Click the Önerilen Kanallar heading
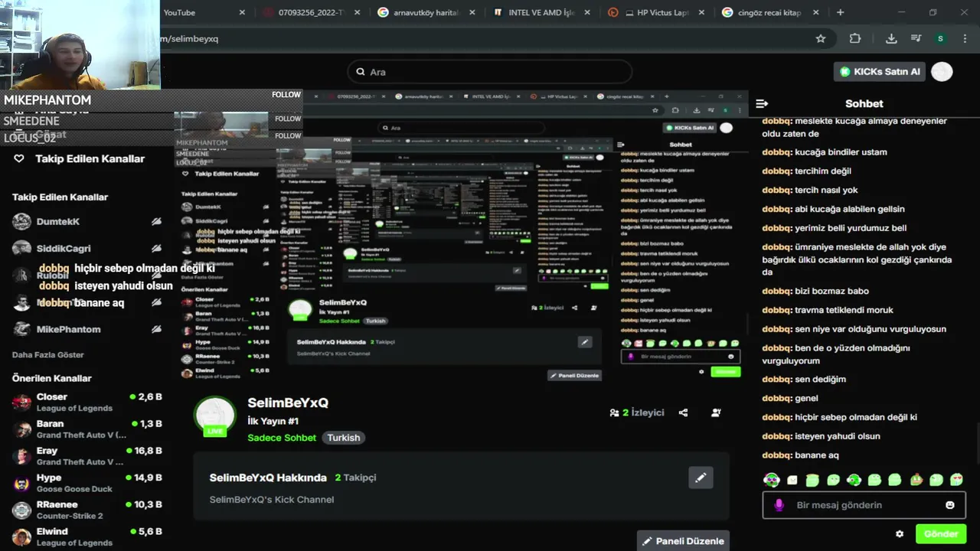Viewport: 980px width, 551px height. click(x=51, y=378)
